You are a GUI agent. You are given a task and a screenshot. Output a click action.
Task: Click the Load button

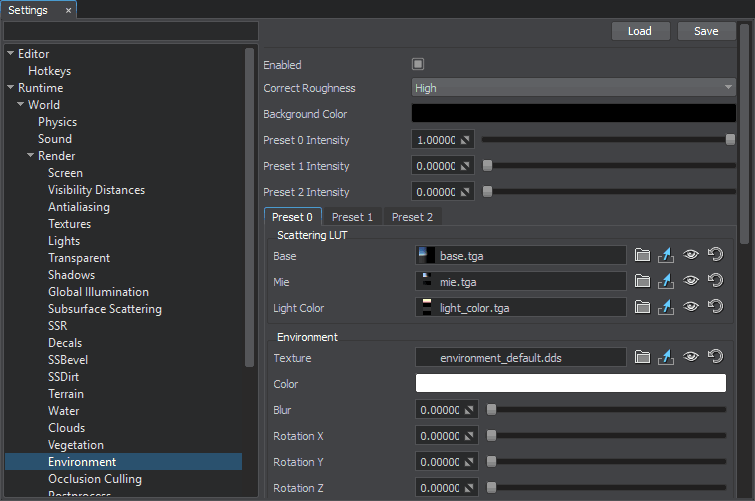pos(640,31)
